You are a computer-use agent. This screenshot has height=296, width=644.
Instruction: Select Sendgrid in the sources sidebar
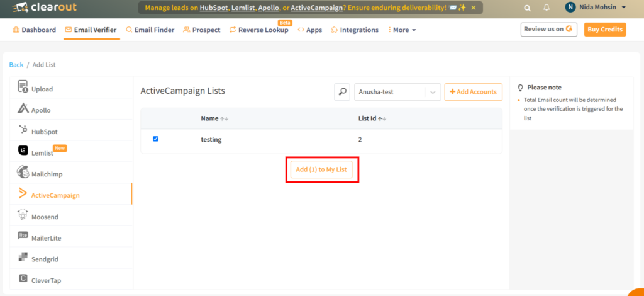70,258
